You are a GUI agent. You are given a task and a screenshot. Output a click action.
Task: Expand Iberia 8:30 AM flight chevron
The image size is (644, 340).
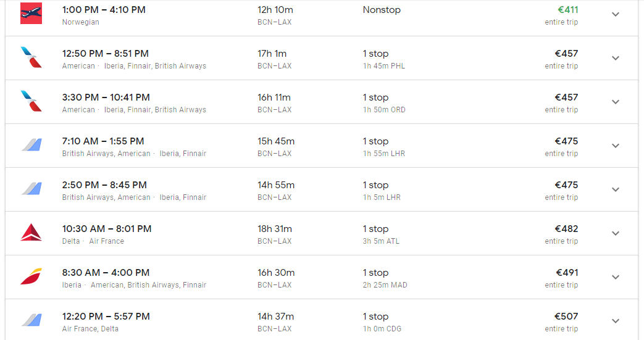coord(615,277)
